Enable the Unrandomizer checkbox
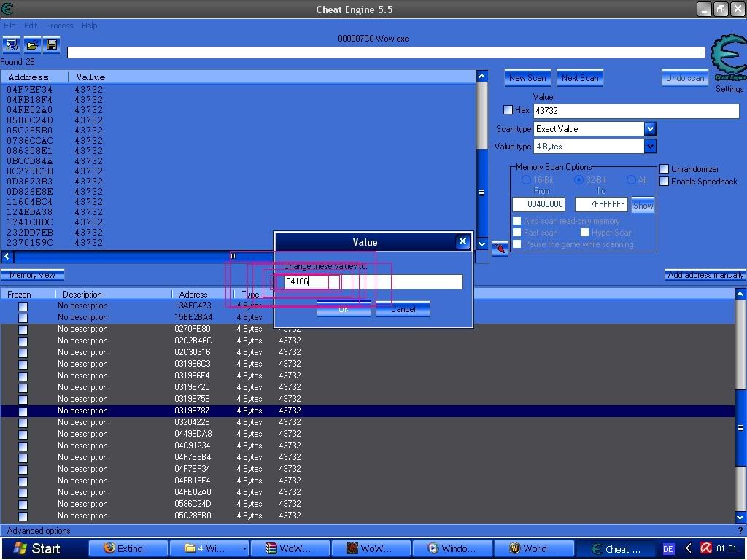This screenshot has height=560, width=747. [664, 168]
